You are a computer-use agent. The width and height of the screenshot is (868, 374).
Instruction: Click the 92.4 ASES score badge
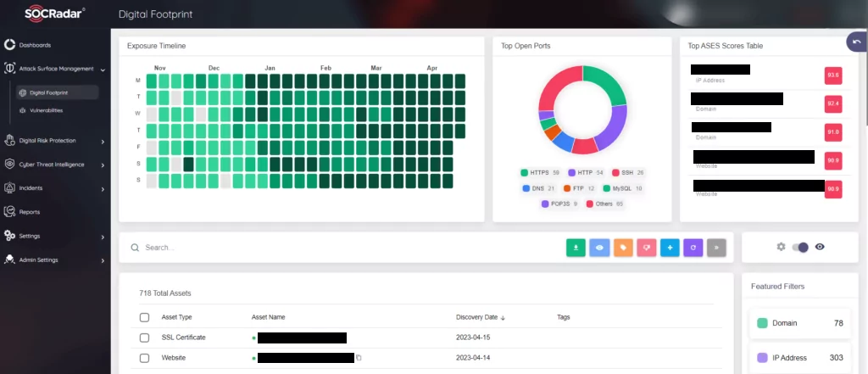click(x=833, y=103)
